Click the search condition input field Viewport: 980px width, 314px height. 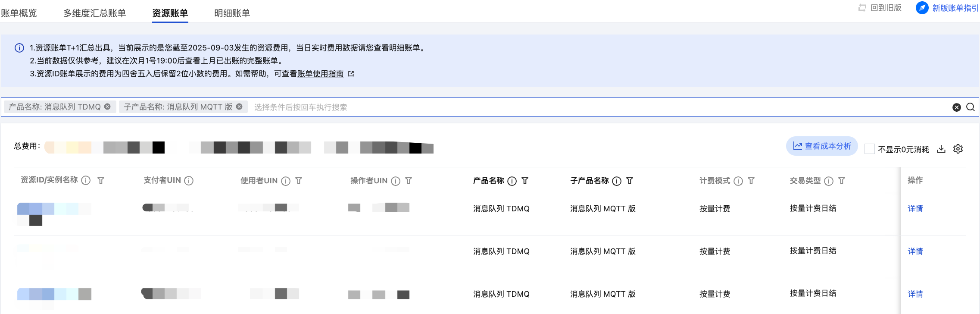(x=517, y=107)
